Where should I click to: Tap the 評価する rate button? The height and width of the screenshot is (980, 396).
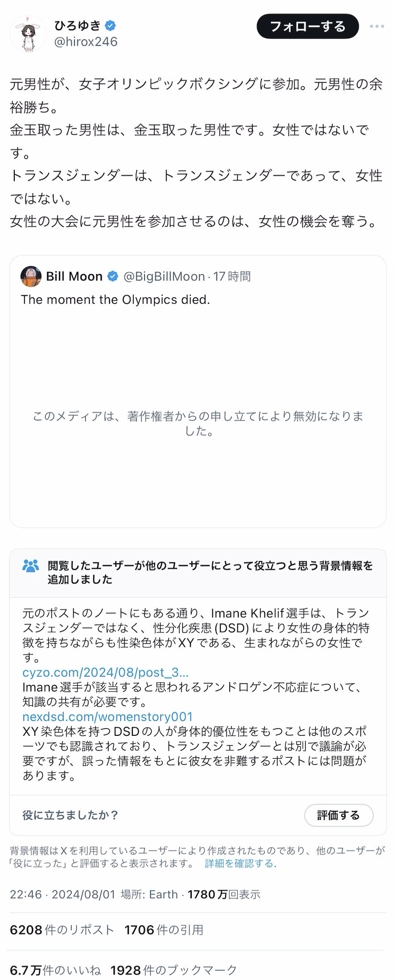(339, 815)
